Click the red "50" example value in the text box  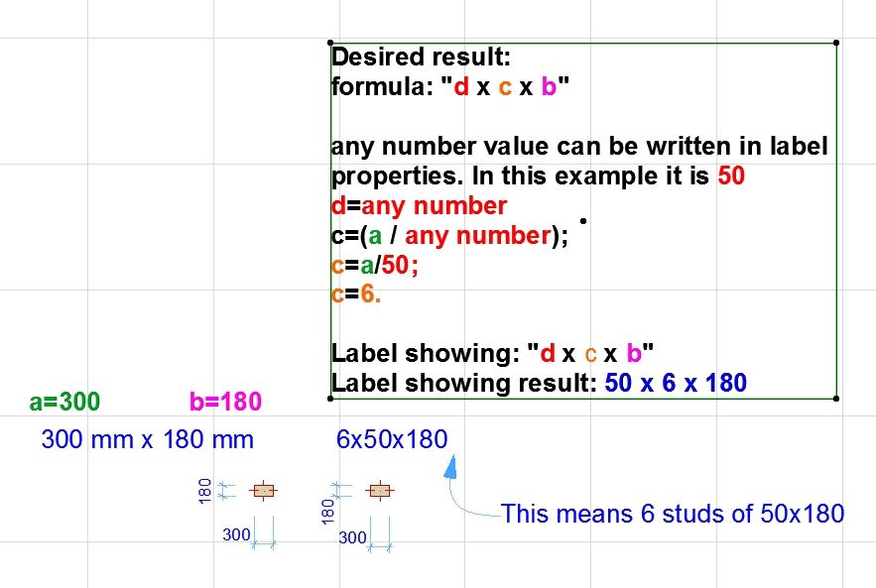(x=731, y=176)
